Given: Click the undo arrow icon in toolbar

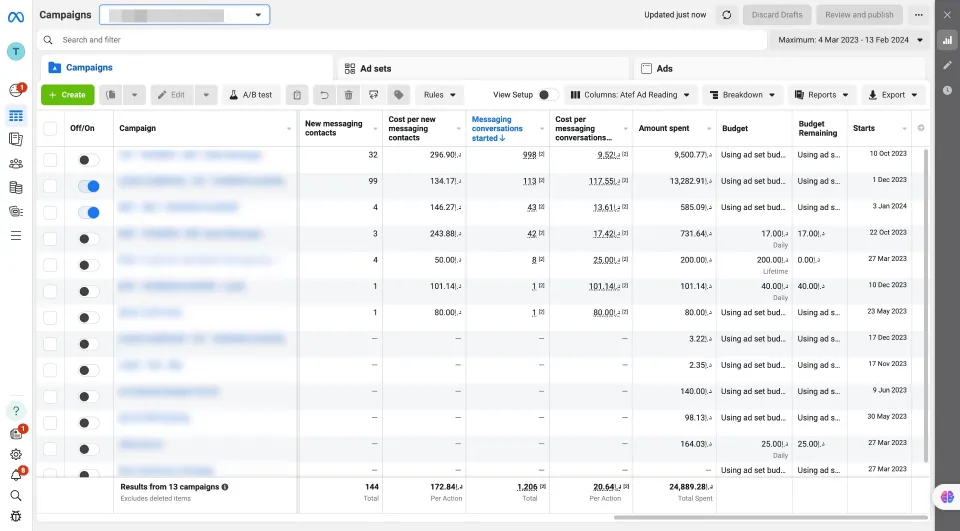Looking at the screenshot, I should [x=324, y=95].
